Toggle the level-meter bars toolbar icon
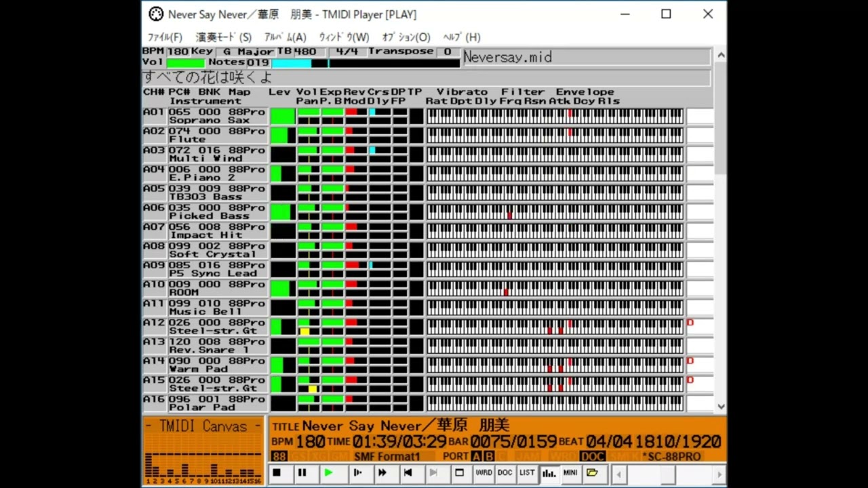868x488 pixels. 549,473
